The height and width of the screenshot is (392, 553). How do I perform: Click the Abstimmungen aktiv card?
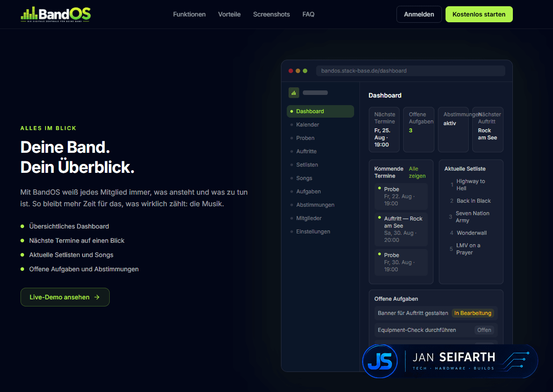[453, 130]
